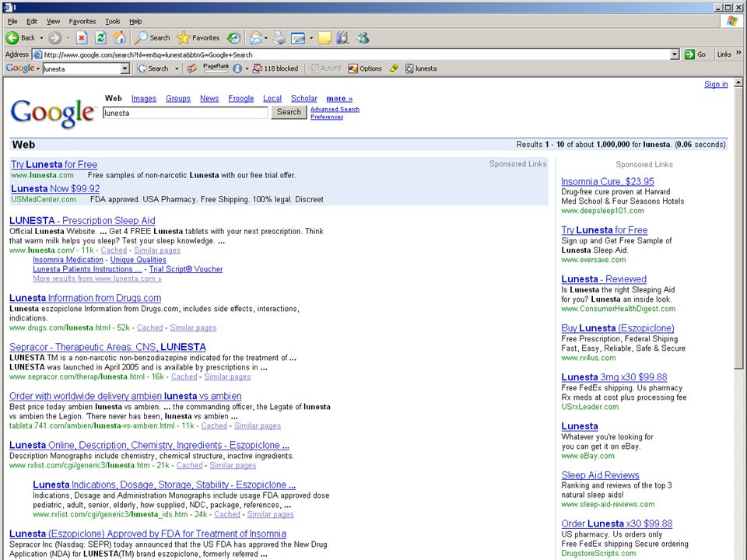The image size is (747, 560).
Task: Open the Google Toolbar search box dropdown
Action: point(124,68)
